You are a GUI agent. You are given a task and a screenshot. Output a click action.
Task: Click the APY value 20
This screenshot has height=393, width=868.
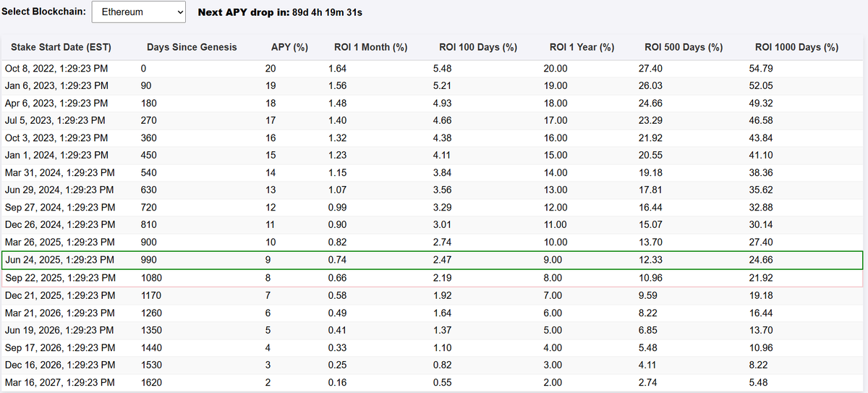click(x=271, y=68)
